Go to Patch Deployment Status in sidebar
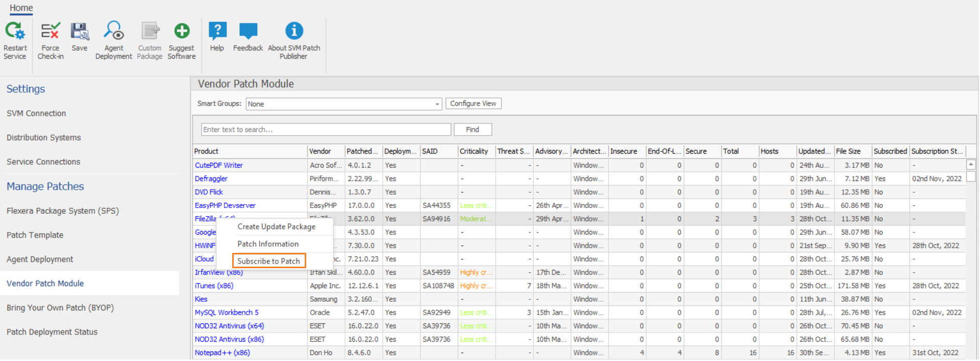The width and height of the screenshot is (980, 361). [x=52, y=332]
